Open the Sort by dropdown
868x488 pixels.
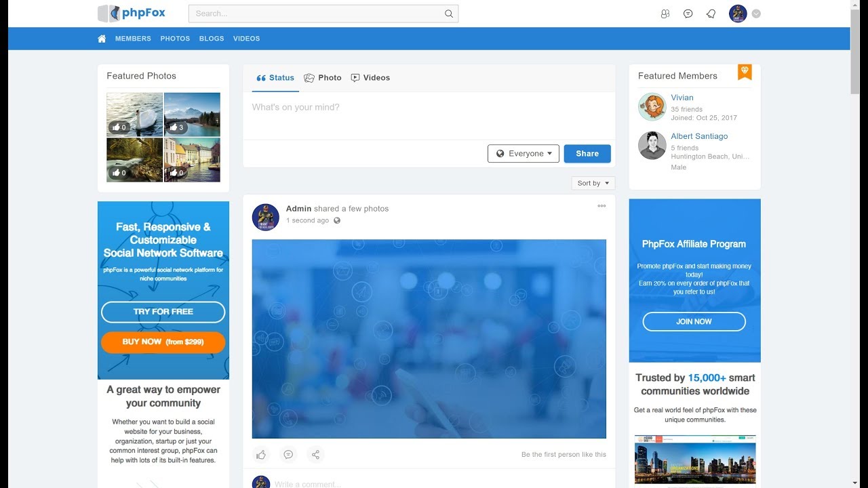click(593, 183)
